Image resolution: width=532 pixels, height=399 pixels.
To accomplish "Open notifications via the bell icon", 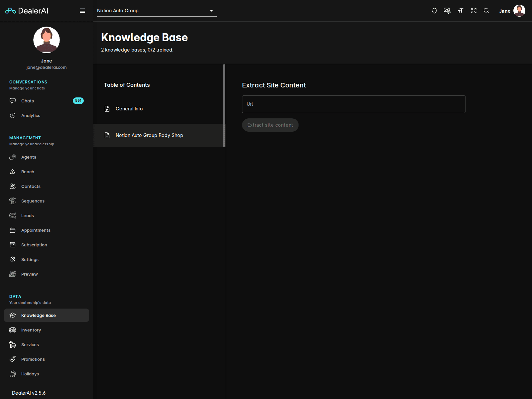I will coord(434,11).
